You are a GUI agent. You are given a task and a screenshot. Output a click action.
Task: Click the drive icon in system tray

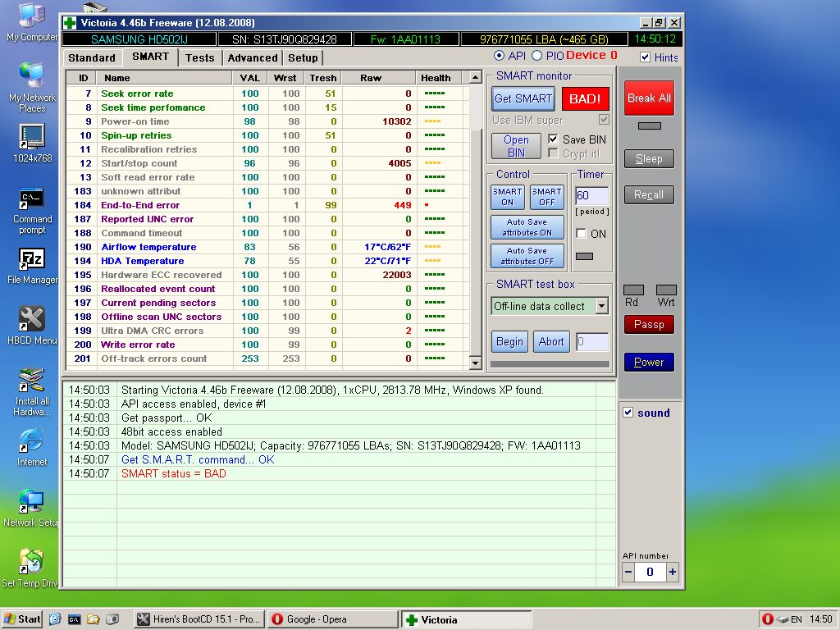click(783, 620)
